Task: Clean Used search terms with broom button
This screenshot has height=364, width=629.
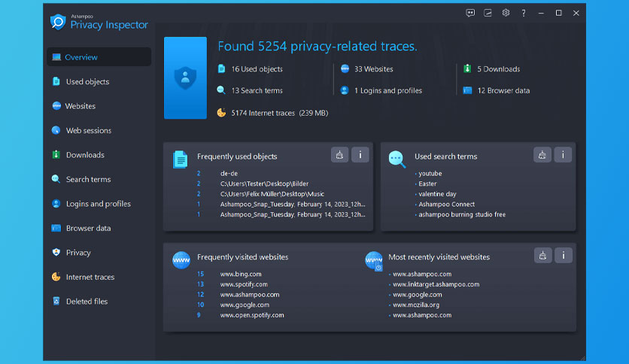Action: coord(542,155)
